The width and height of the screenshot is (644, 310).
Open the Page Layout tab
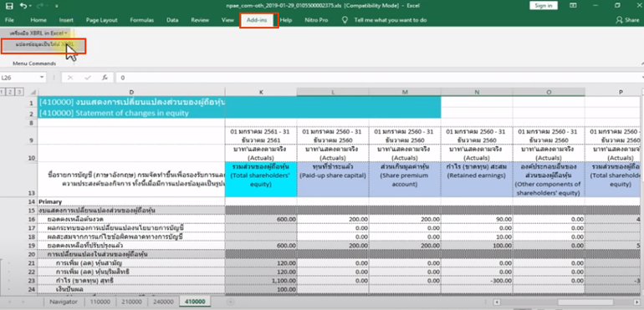click(101, 20)
